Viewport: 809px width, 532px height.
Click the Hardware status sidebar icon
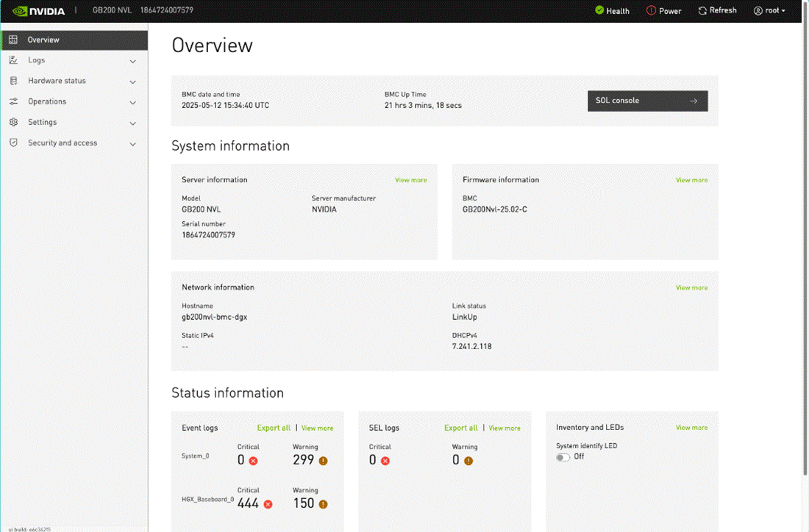click(13, 81)
